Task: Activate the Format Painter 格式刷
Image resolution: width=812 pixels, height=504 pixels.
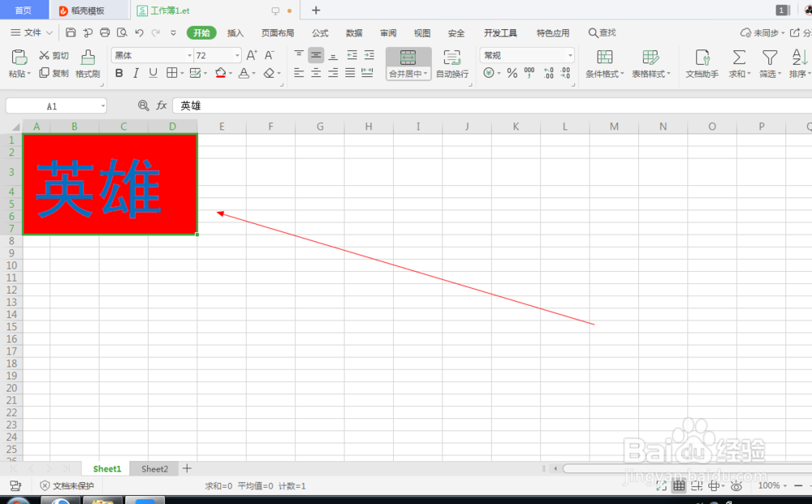Action: (x=88, y=63)
